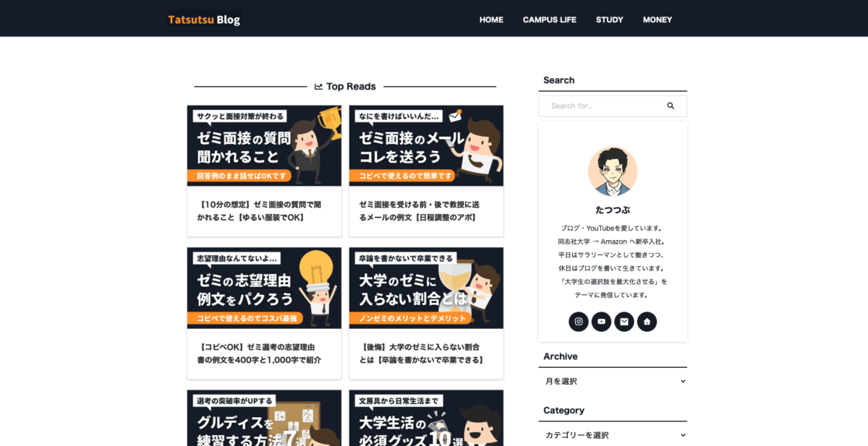Open the MONEY navigation item
Screen dimensions: 868x446
click(657, 20)
